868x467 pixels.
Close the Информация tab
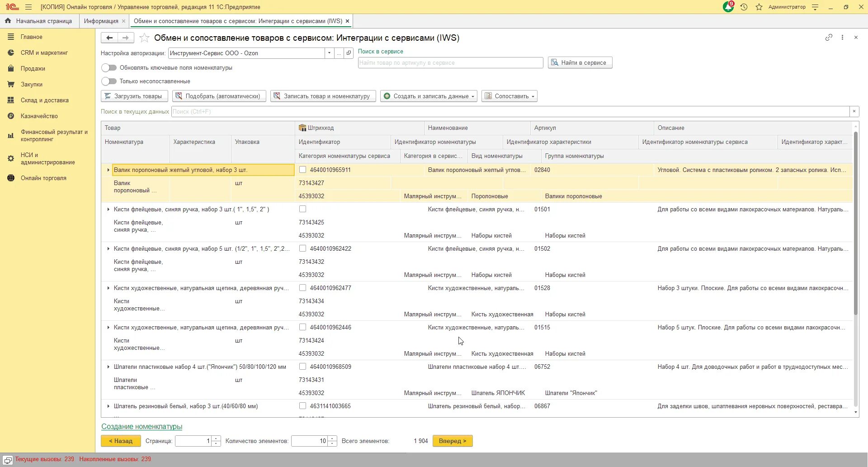[x=123, y=21]
